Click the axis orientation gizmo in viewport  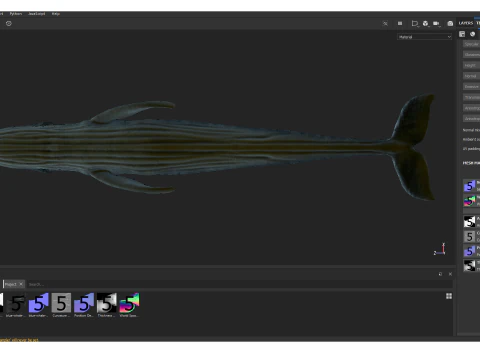[x=440, y=250]
